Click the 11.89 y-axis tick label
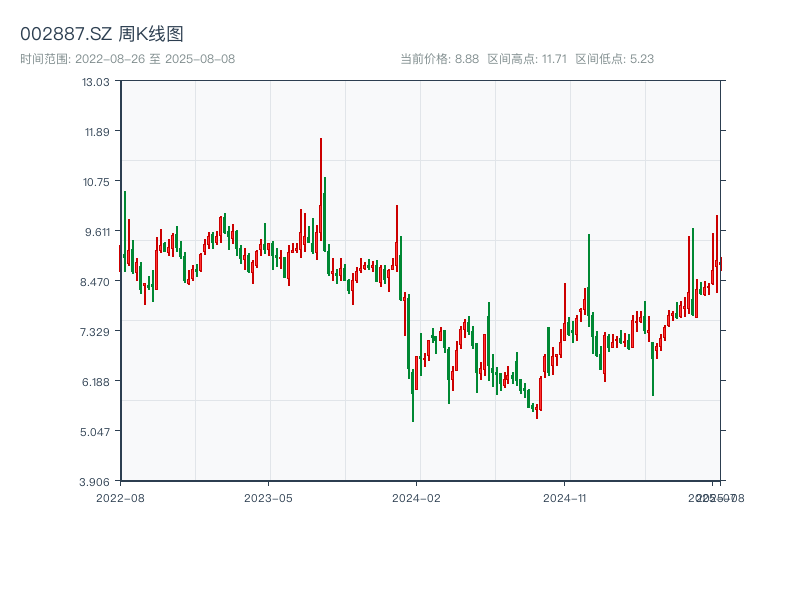The image size is (800, 600). coord(96,131)
